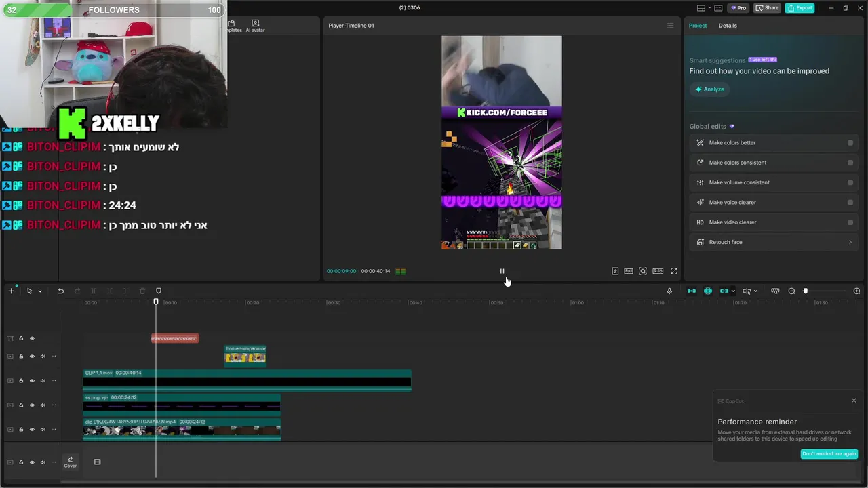
Task: Select the red text clip on timeline
Action: point(175,338)
